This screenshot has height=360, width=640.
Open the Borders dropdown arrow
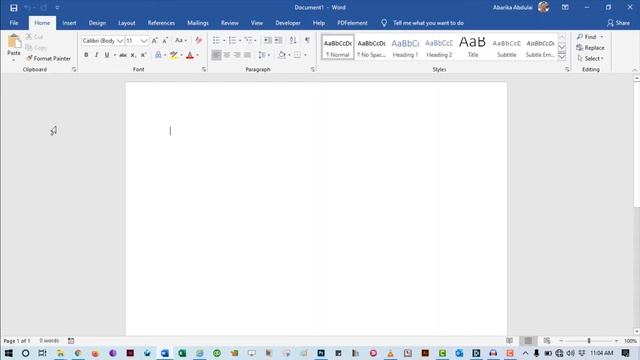305,55
